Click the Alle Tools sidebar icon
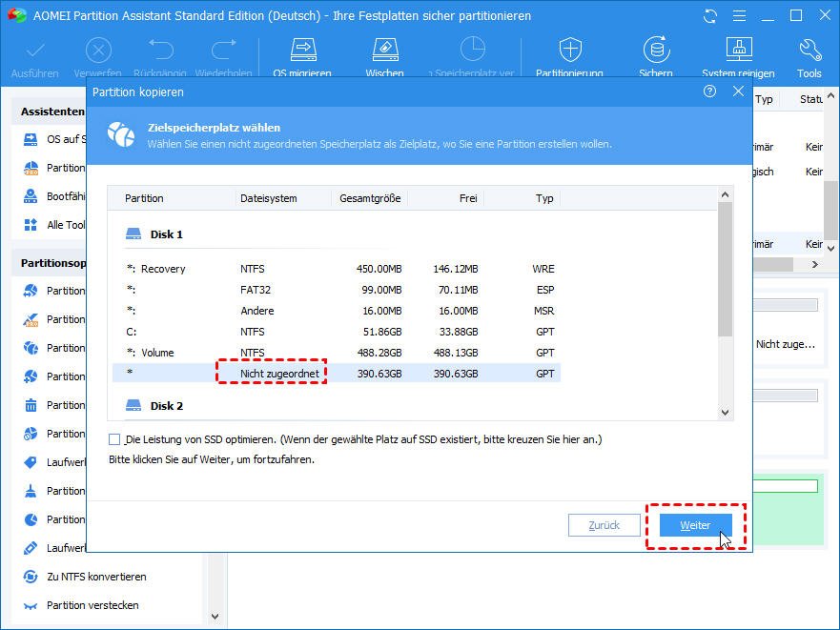Viewport: 840px width, 630px height. [x=31, y=225]
